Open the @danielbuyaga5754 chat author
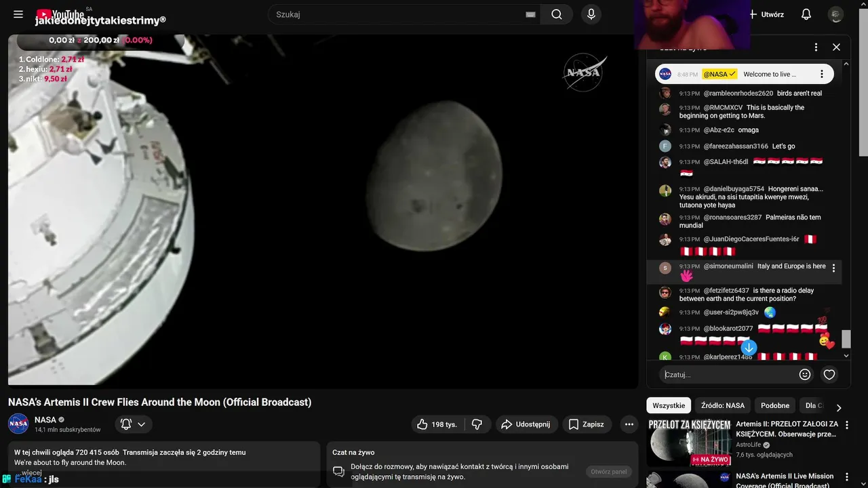This screenshot has width=868, height=488. (734, 189)
